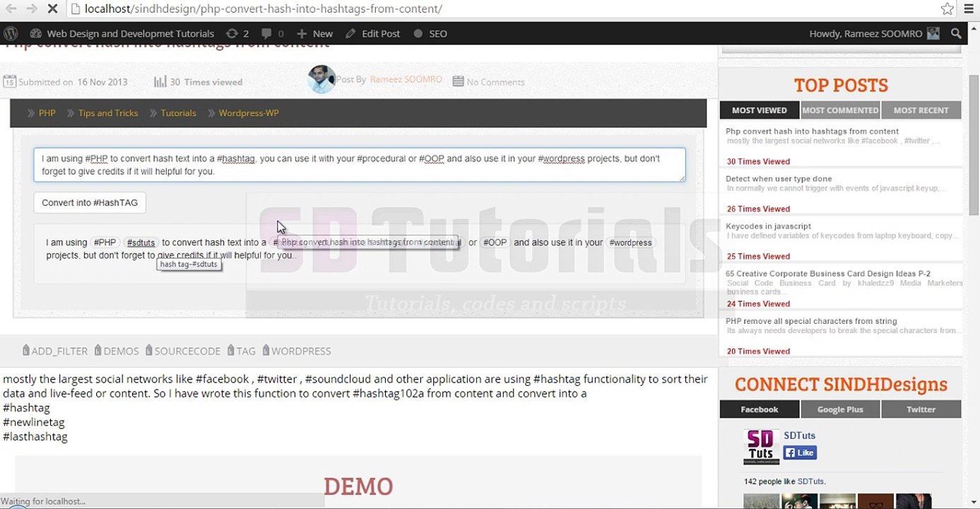Click the browser back arrow
This screenshot has width=980, height=509.
click(11, 8)
